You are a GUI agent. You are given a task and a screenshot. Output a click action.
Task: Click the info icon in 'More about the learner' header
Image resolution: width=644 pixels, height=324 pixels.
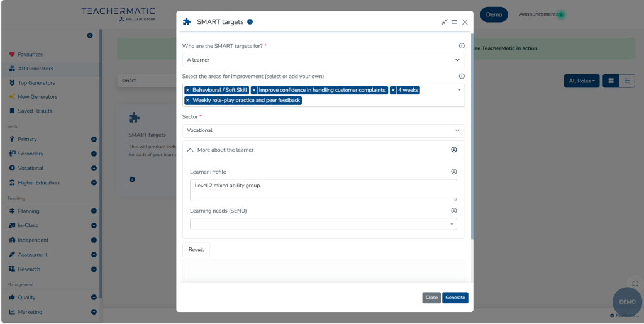click(454, 150)
